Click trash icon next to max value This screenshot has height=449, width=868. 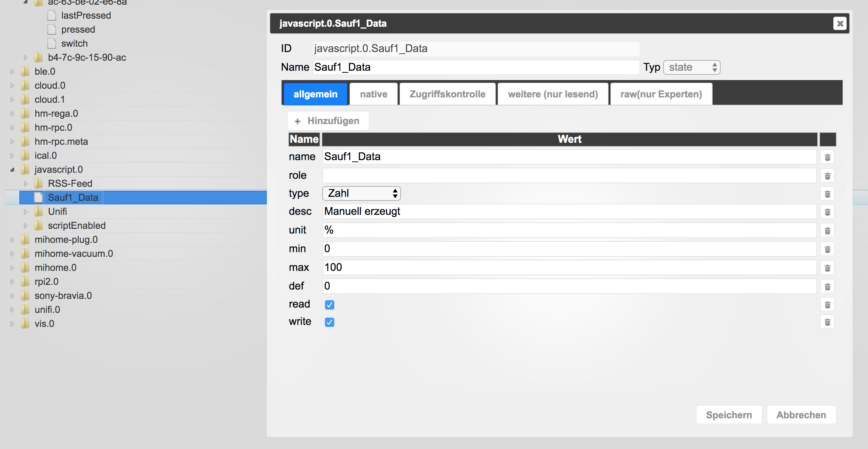point(827,268)
